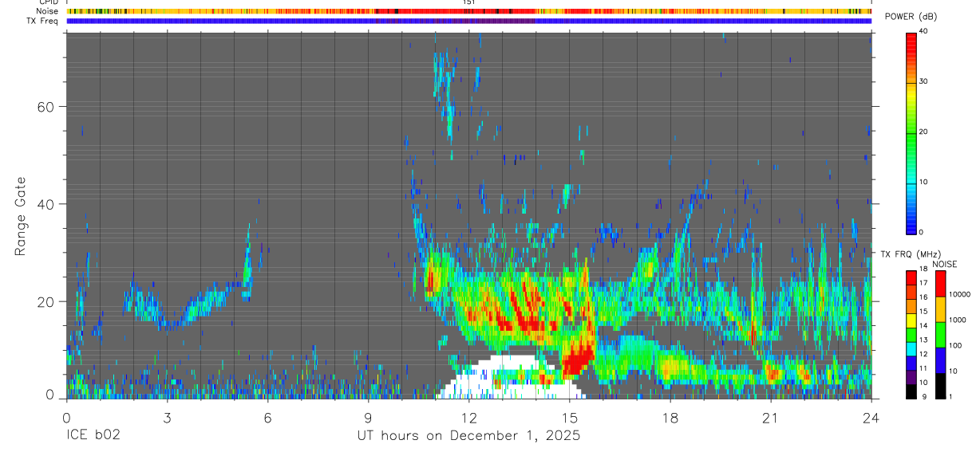Click the blue TX Freq strip
The width and height of the screenshot is (980, 452).
click(x=469, y=21)
